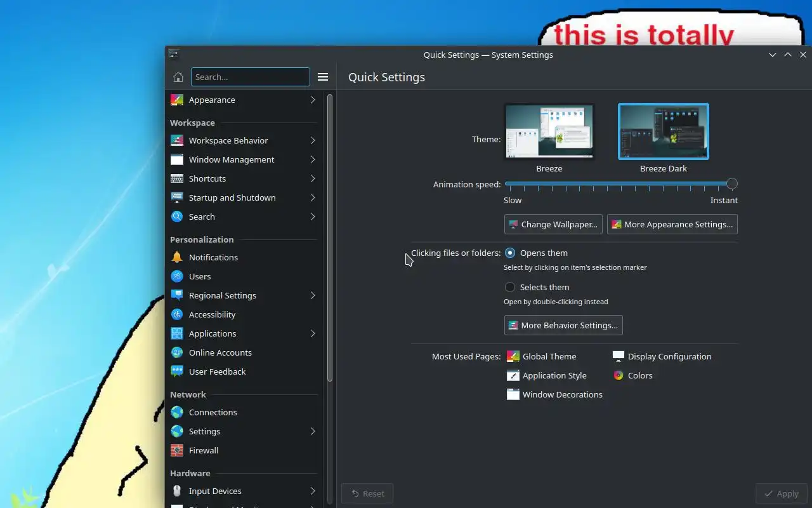Expand the Search category chevron
Viewport: 812px width, 508px height.
pyautogui.click(x=313, y=217)
